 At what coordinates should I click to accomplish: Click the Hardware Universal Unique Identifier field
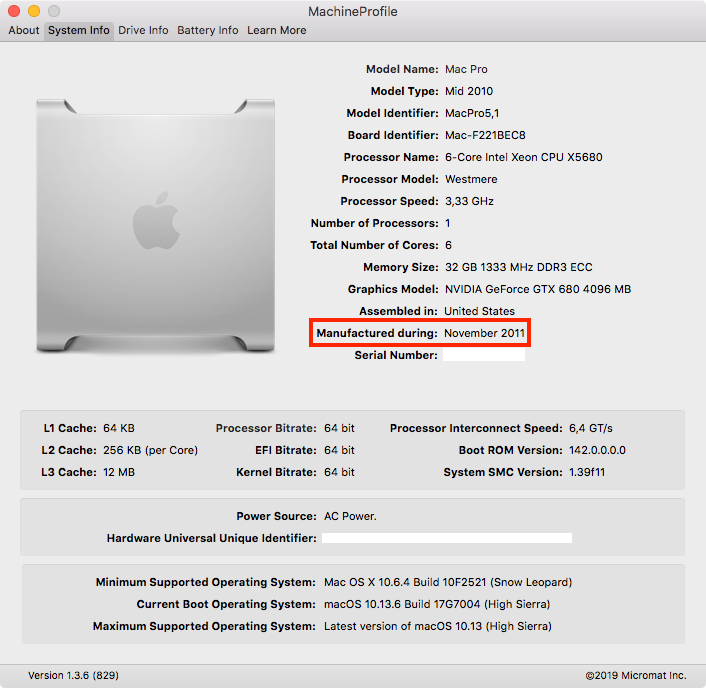pyautogui.click(x=447, y=538)
